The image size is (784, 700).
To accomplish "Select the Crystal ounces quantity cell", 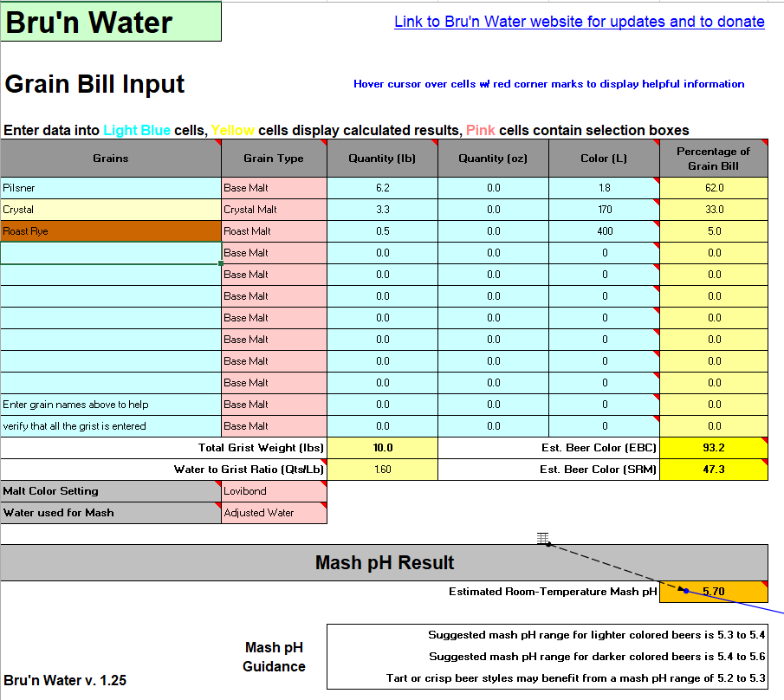I will coord(494,210).
